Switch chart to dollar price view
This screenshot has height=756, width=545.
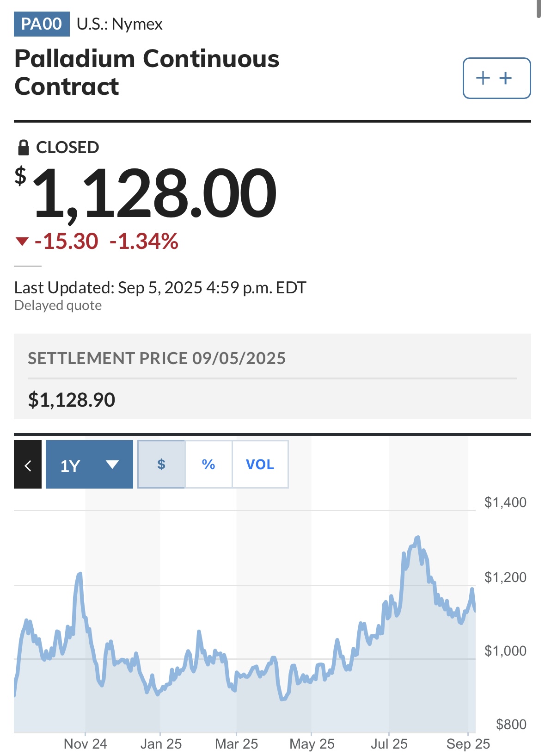[x=161, y=465]
